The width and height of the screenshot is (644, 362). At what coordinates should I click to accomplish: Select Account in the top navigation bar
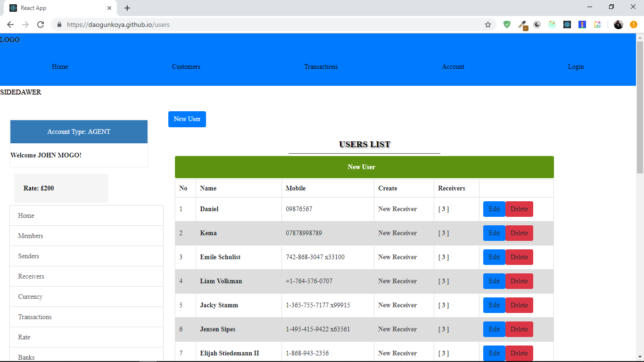[x=453, y=66]
